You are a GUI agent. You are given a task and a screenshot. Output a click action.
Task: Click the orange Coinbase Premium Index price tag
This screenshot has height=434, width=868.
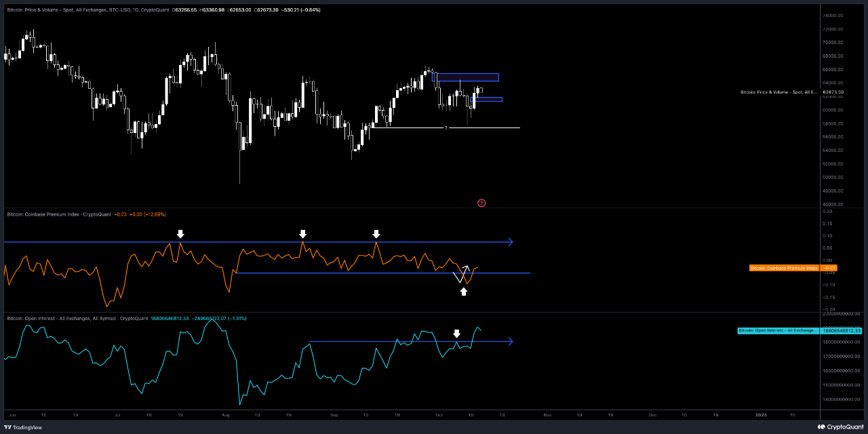coord(828,268)
